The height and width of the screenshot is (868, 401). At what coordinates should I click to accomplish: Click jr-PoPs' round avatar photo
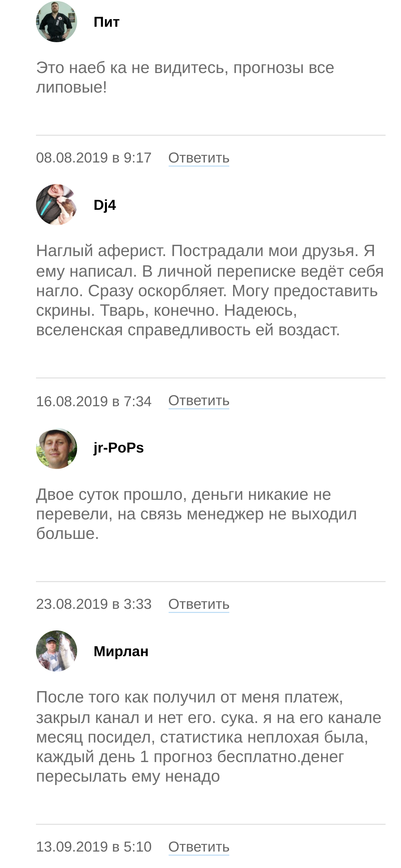[57, 448]
